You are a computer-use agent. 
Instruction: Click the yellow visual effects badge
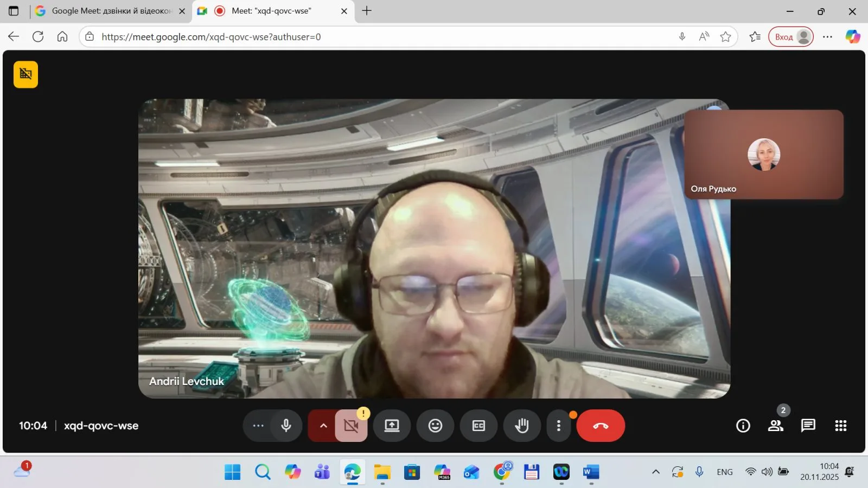25,74
